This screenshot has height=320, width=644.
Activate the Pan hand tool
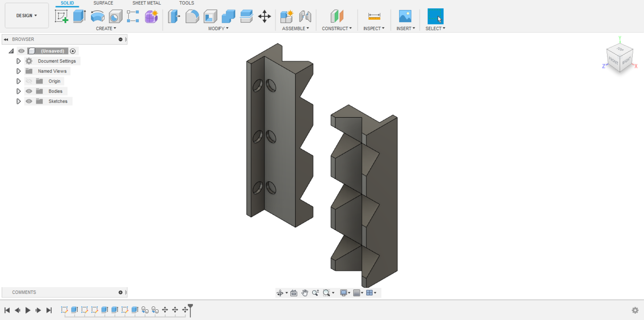coord(305,293)
